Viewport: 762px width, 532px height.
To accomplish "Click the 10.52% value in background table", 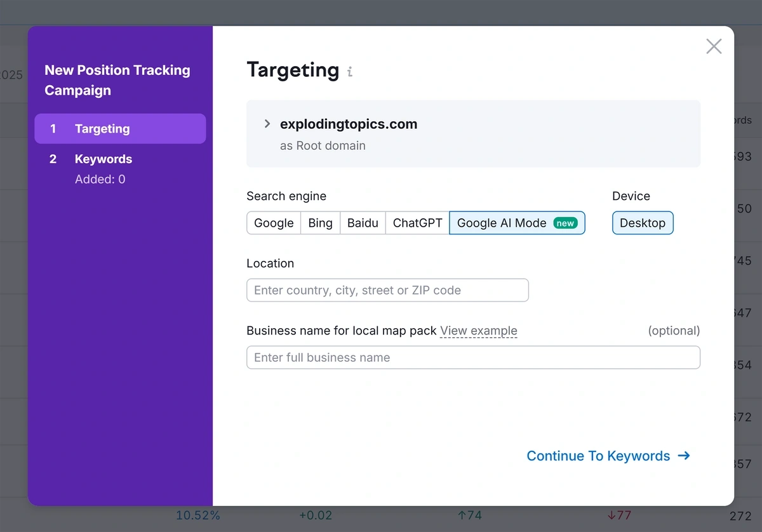I will pos(198,515).
